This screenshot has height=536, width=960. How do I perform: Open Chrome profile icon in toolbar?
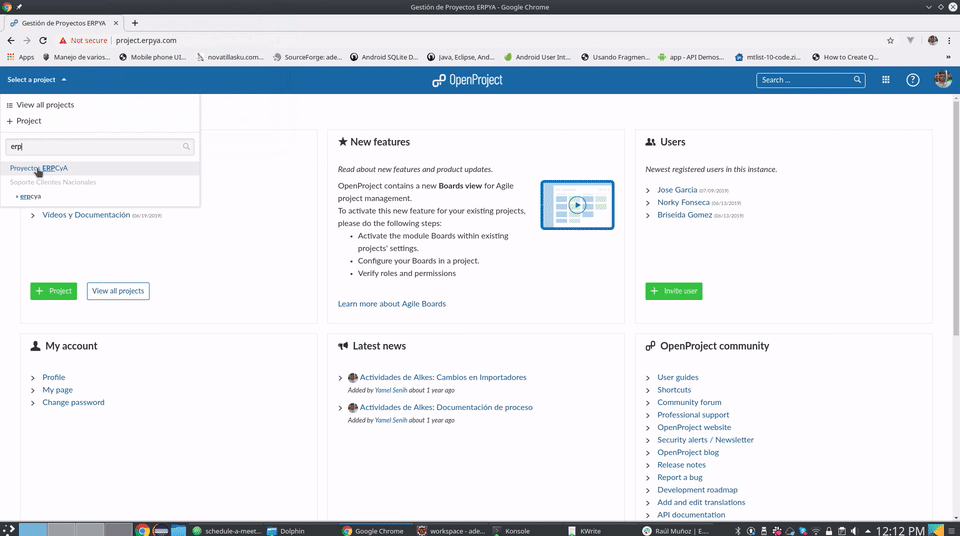pyautogui.click(x=932, y=40)
